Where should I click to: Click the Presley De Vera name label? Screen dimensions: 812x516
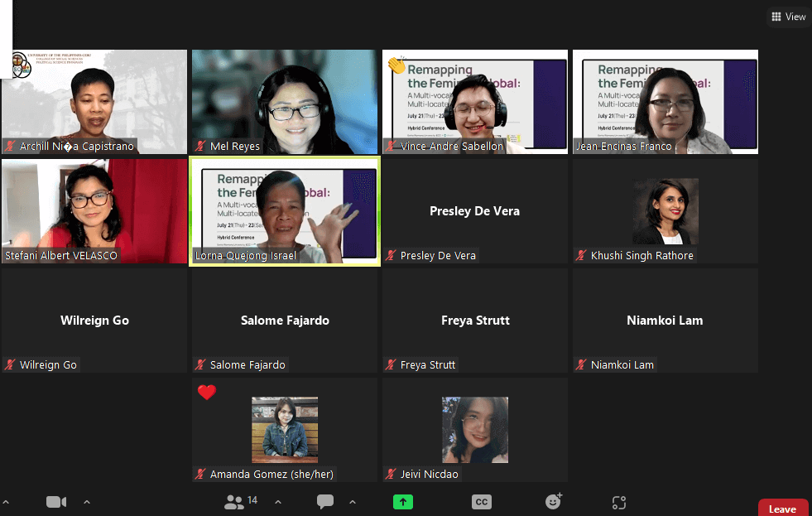[437, 256]
